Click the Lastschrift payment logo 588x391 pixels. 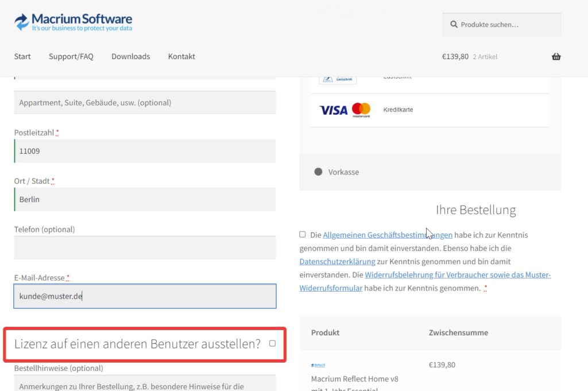[338, 78]
